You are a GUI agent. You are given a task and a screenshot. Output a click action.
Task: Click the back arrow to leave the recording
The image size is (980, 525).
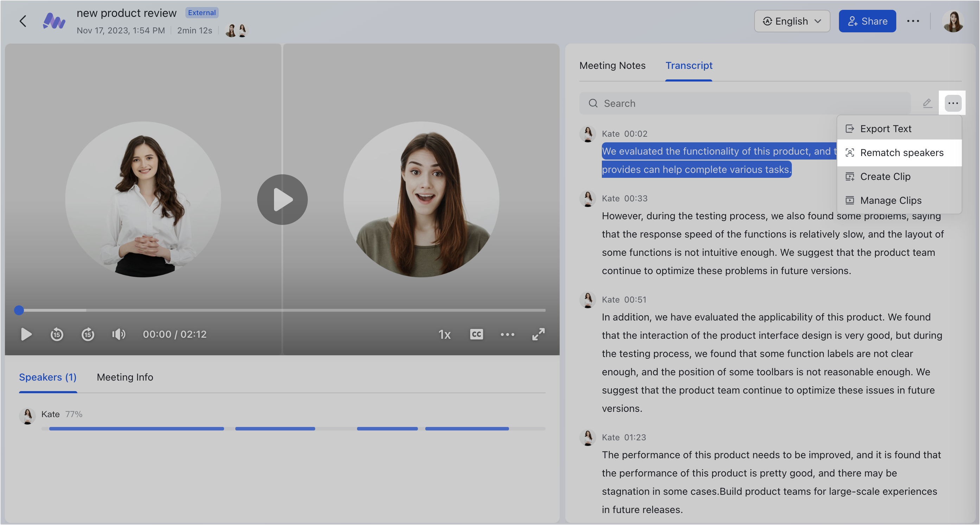(23, 21)
